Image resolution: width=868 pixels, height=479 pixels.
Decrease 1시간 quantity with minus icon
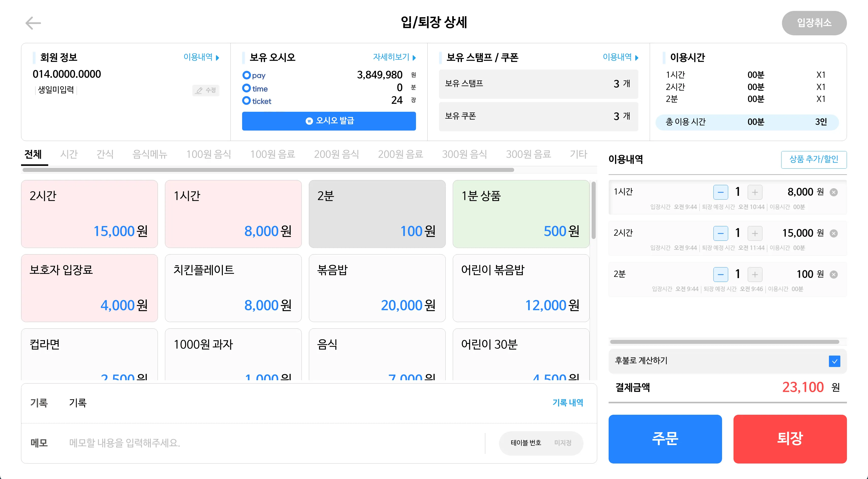coord(720,192)
